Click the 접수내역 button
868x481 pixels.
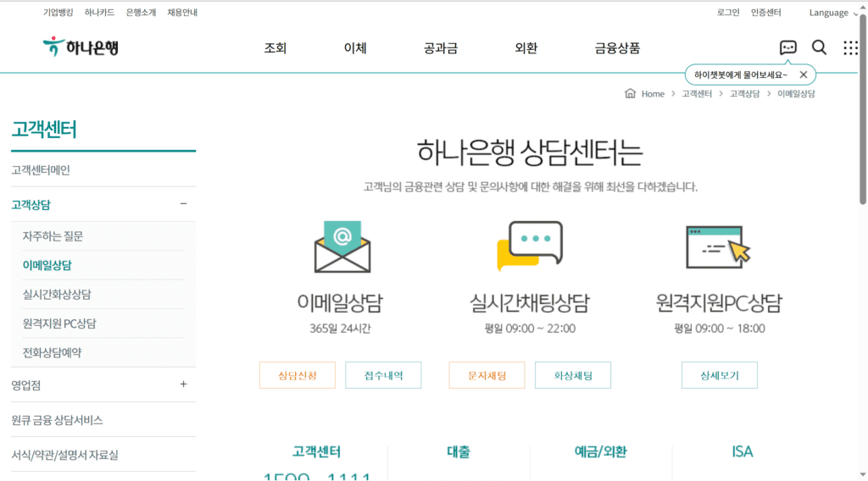(383, 375)
